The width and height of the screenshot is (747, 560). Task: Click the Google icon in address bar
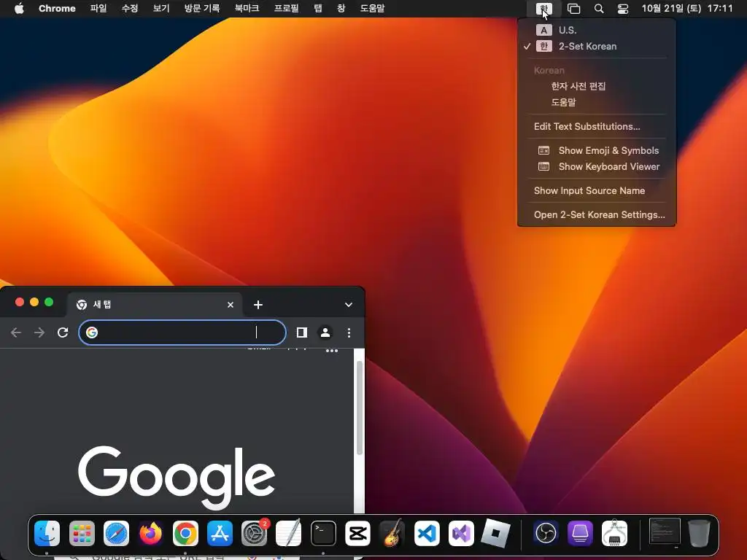pyautogui.click(x=92, y=332)
